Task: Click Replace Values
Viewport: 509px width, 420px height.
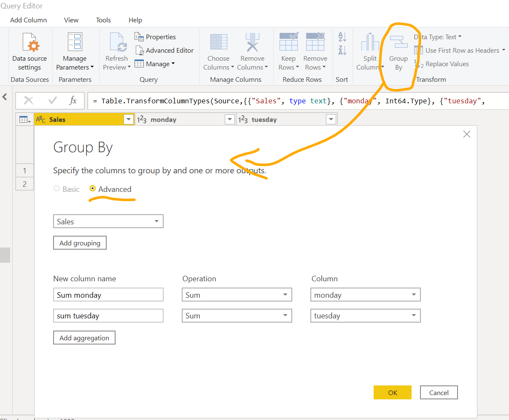Action: [442, 64]
